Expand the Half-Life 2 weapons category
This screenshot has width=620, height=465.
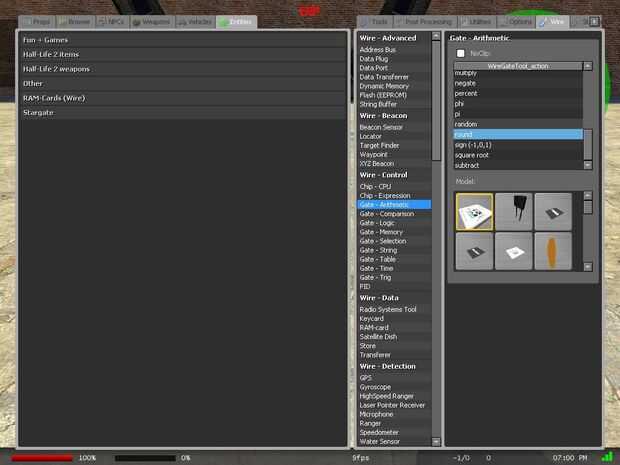pos(183,69)
